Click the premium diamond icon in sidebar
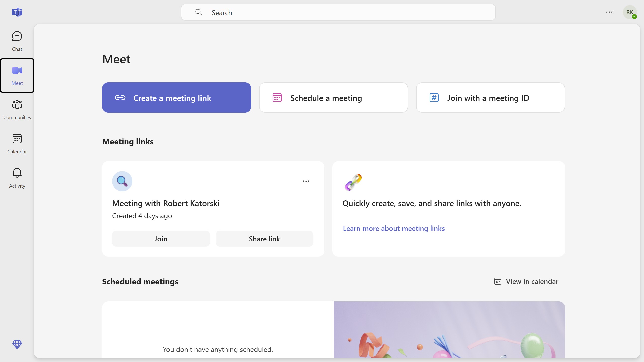 [x=17, y=345]
